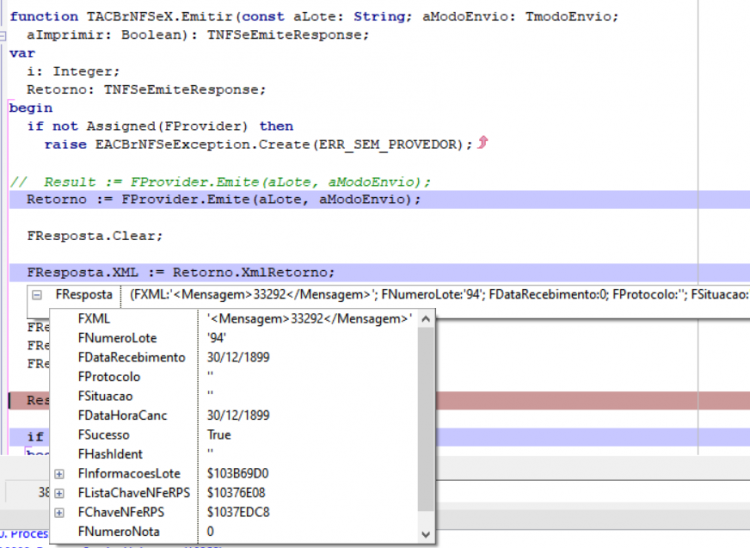
Task: Collapse the FResposta tooltip node
Action: (37, 295)
